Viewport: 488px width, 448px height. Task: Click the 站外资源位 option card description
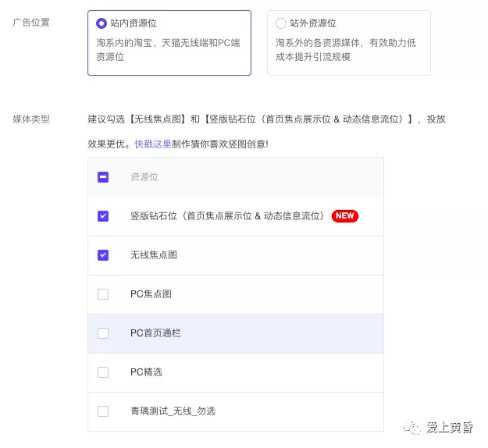click(x=346, y=50)
